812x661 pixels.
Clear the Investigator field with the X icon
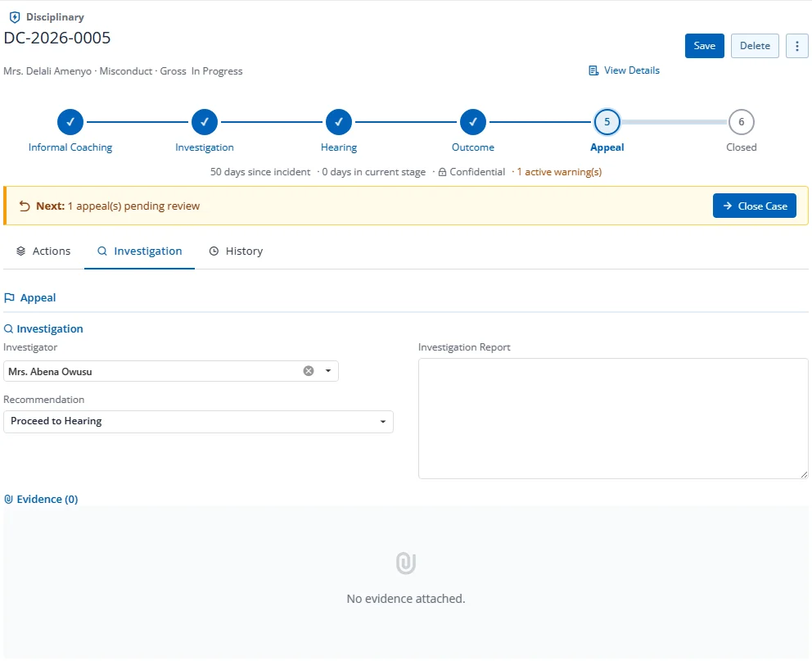[x=309, y=371]
